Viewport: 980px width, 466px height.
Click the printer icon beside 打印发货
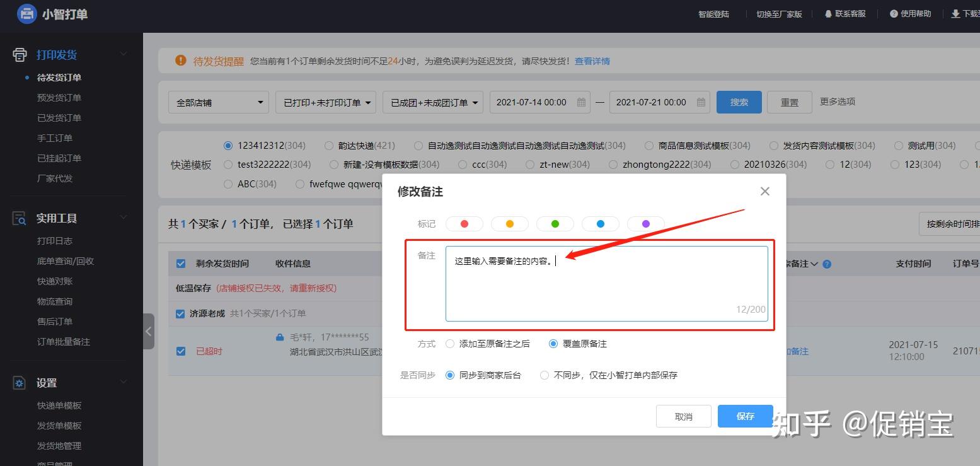coord(20,55)
